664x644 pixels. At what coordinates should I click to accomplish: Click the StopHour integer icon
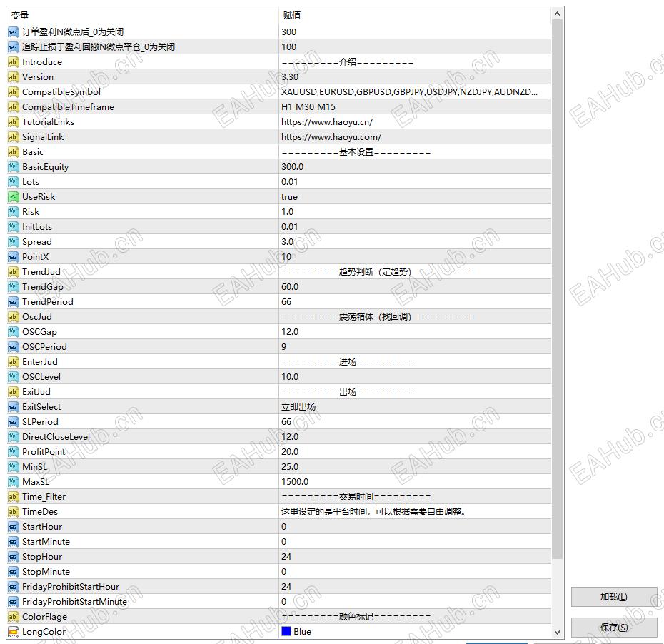(x=13, y=556)
